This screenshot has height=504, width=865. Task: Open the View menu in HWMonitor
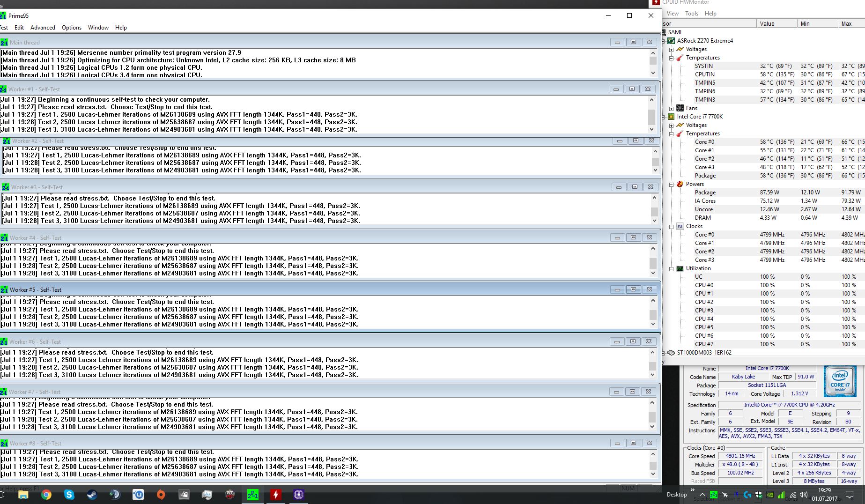pos(673,14)
